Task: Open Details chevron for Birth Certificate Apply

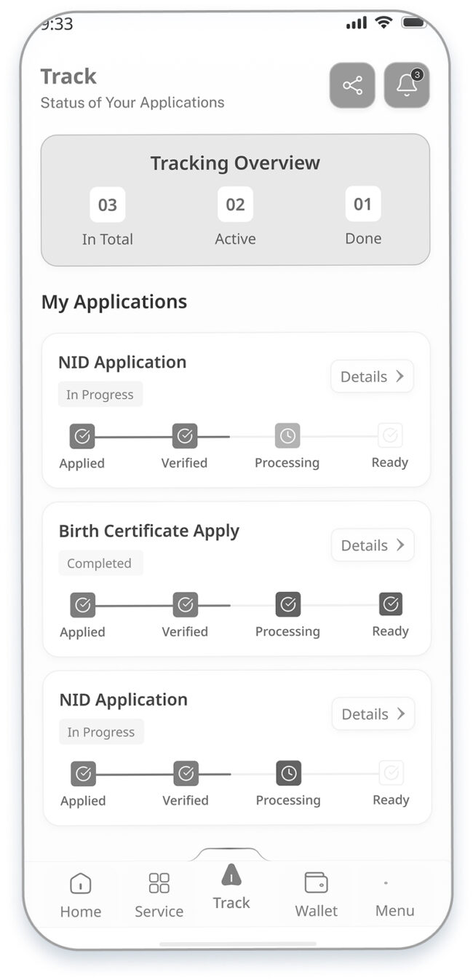Action: click(x=400, y=545)
